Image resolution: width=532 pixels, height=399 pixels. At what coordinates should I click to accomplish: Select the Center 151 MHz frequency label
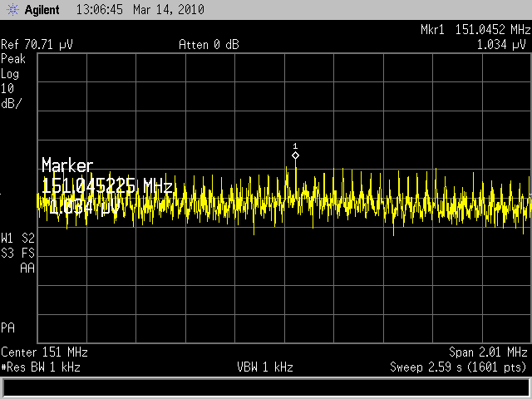(x=44, y=352)
